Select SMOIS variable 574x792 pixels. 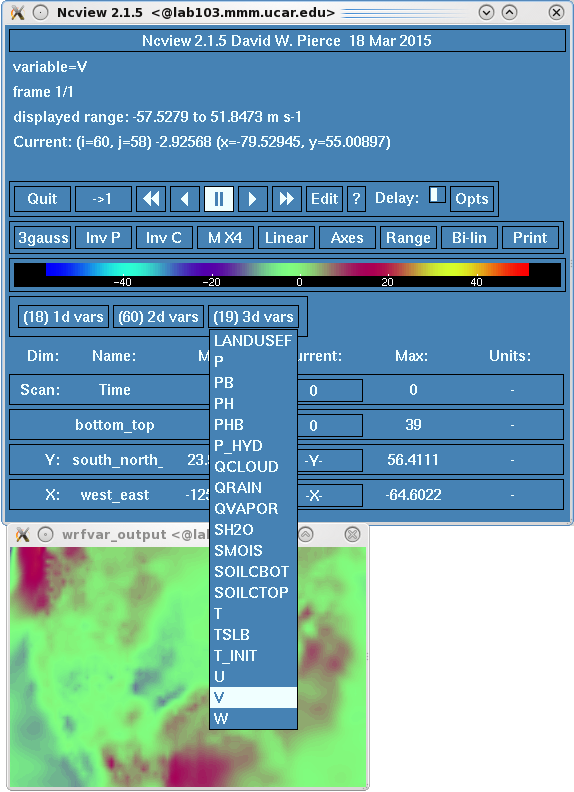(x=253, y=551)
